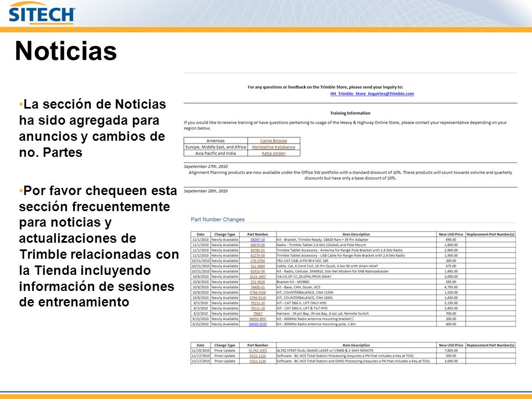532x399 pixels.
Task: Open the Katja Jordan contact link
Action: click(273, 154)
